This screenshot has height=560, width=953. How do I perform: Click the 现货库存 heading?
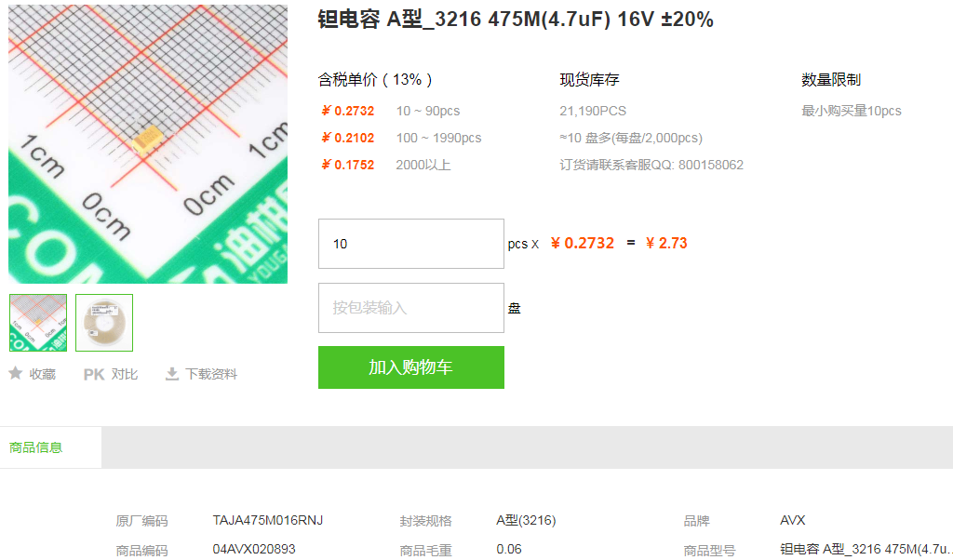click(x=589, y=80)
